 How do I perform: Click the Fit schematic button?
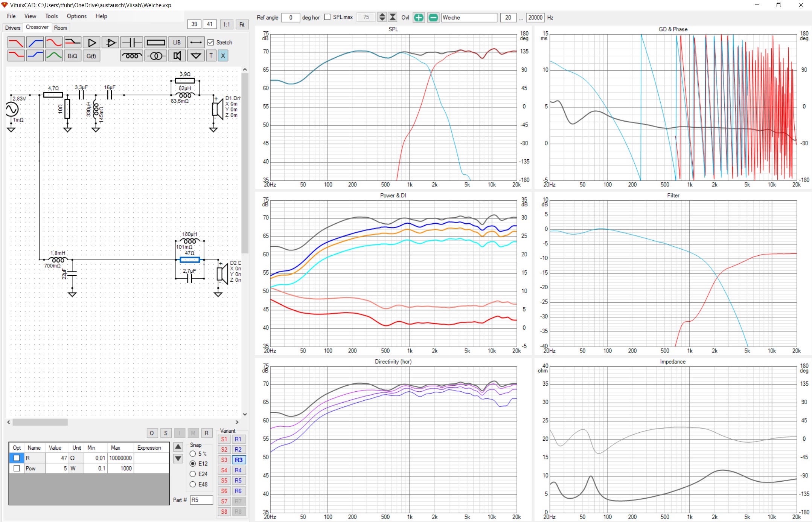point(242,24)
